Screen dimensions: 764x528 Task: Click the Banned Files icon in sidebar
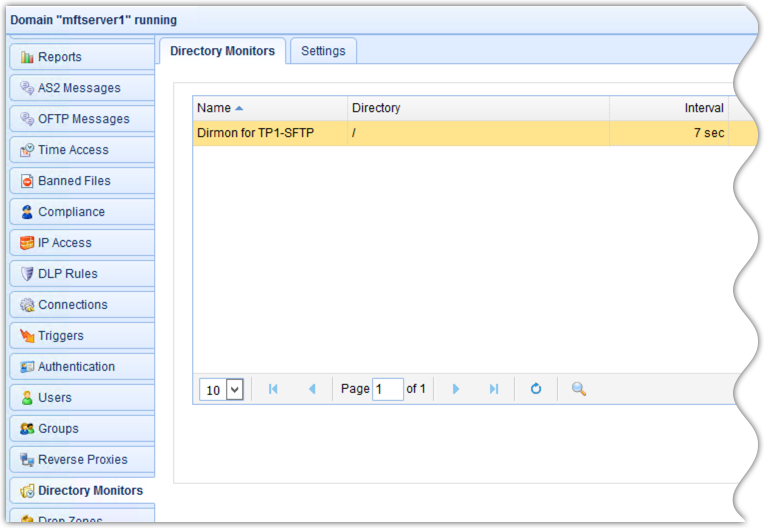pyautogui.click(x=27, y=181)
